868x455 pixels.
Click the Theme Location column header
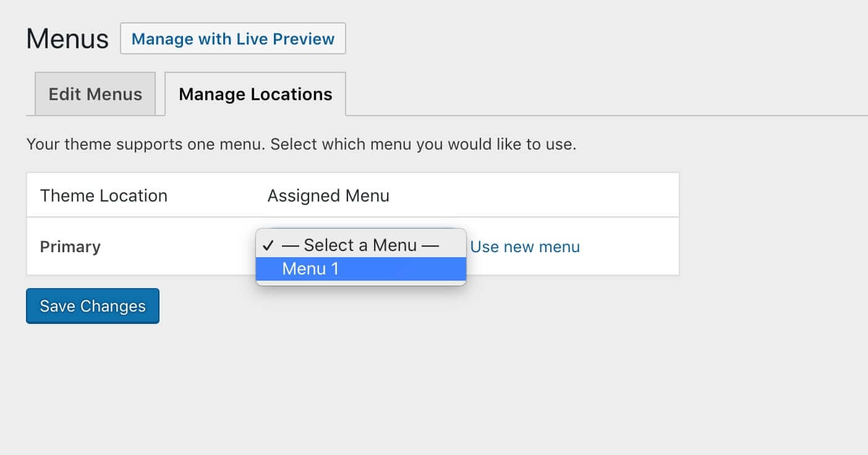[x=104, y=196]
